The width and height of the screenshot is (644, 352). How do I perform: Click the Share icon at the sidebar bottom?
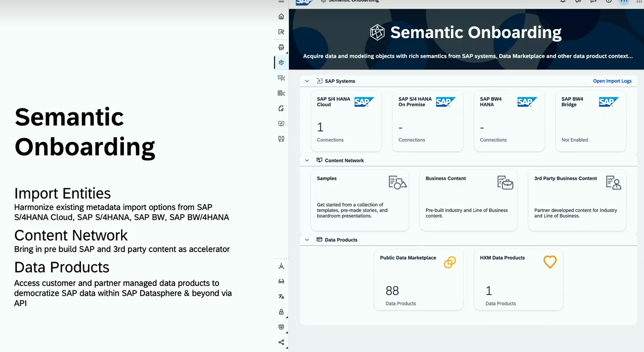coord(281,342)
